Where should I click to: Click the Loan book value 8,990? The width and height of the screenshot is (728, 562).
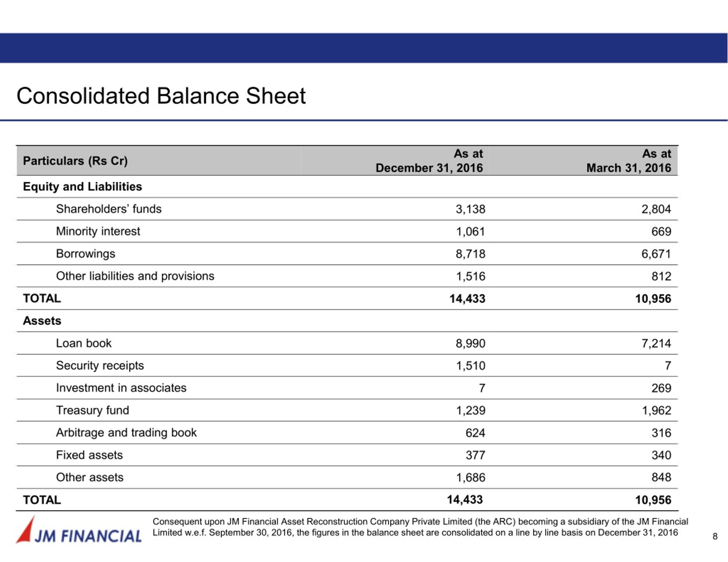(470, 344)
